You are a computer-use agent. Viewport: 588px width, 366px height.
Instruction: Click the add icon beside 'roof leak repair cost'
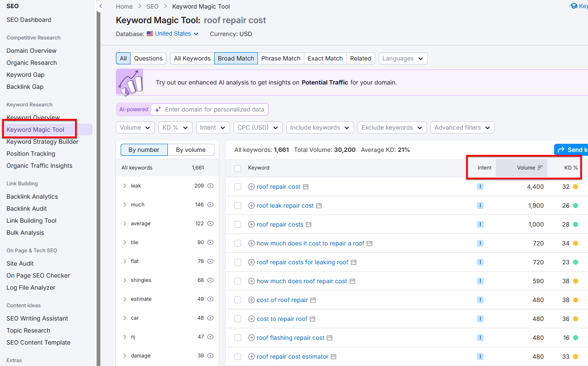(252, 206)
